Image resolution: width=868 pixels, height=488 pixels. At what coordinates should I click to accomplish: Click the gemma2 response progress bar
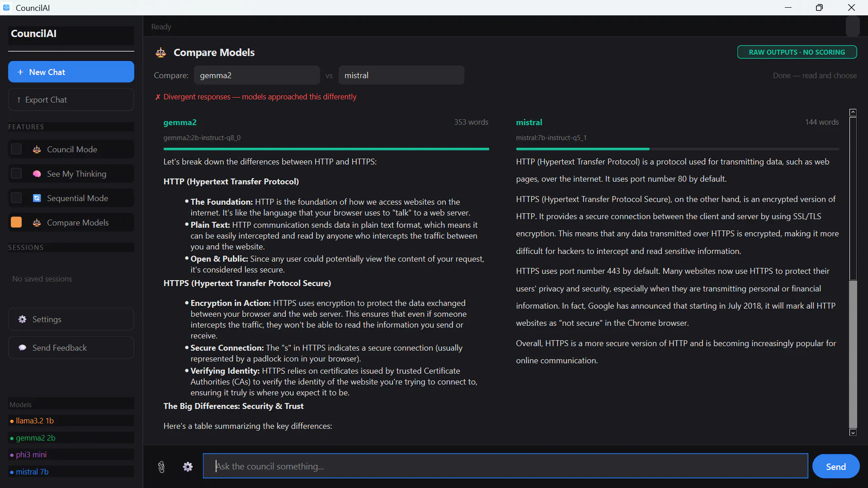pos(326,149)
